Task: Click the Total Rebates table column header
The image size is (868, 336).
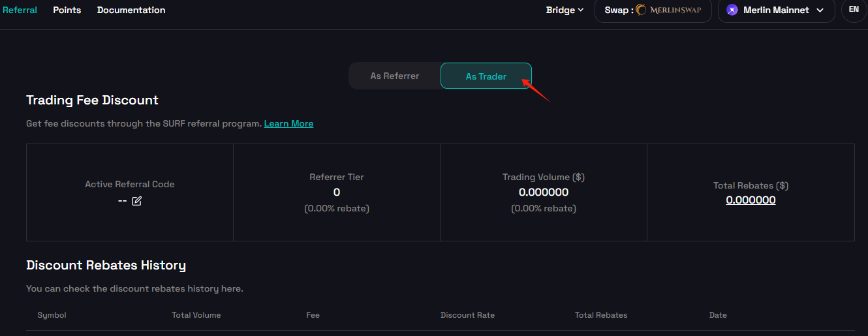Action: click(x=601, y=315)
